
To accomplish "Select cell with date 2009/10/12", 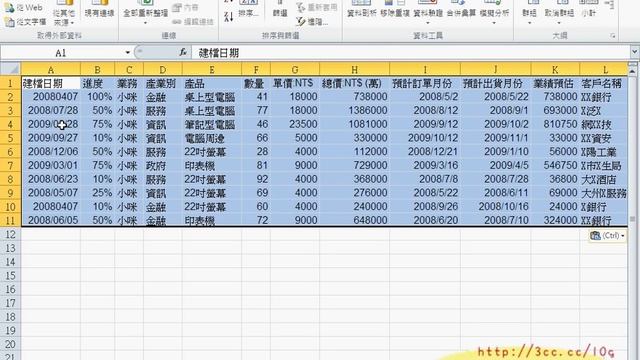I will click(425, 138).
